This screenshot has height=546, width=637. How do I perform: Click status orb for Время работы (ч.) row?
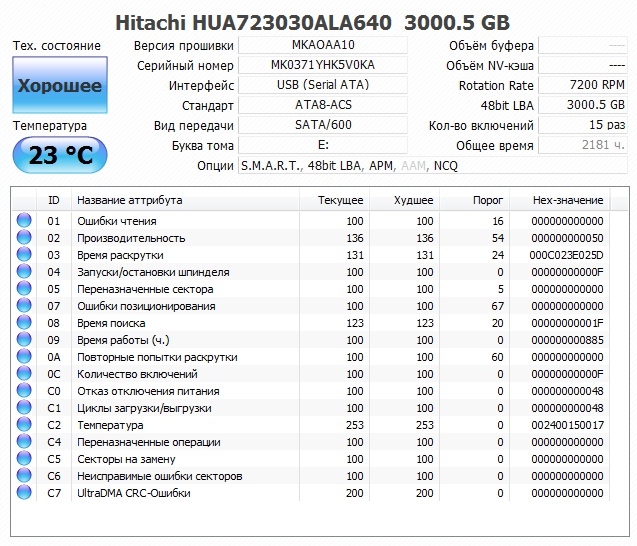point(24,340)
